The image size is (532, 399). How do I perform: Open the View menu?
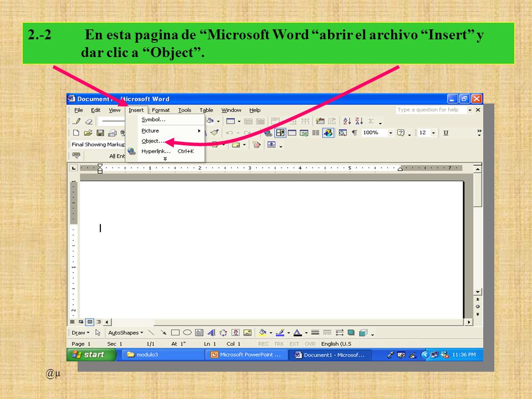click(x=114, y=110)
